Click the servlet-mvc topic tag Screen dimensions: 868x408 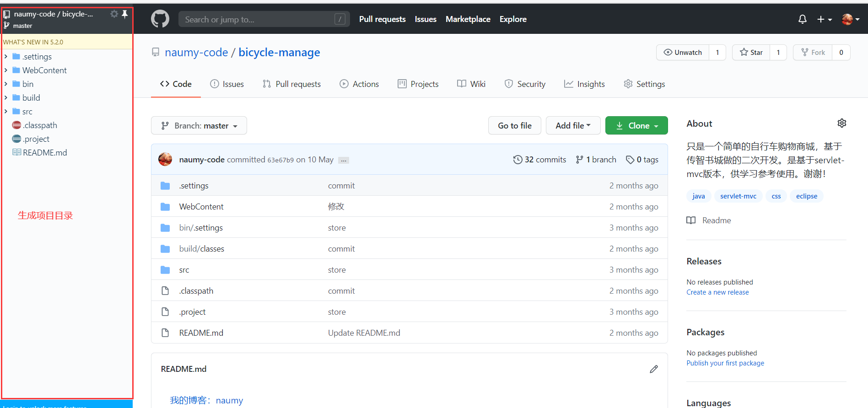click(x=738, y=196)
